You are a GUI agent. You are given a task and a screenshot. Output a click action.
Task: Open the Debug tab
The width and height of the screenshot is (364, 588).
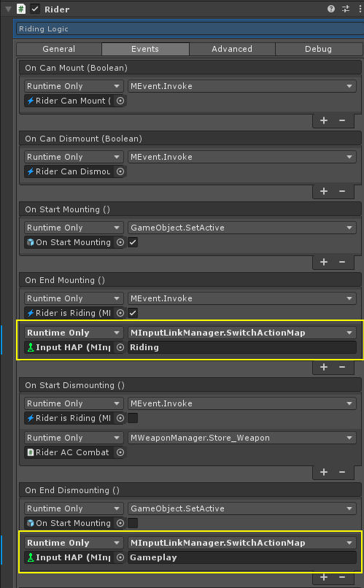(x=318, y=49)
